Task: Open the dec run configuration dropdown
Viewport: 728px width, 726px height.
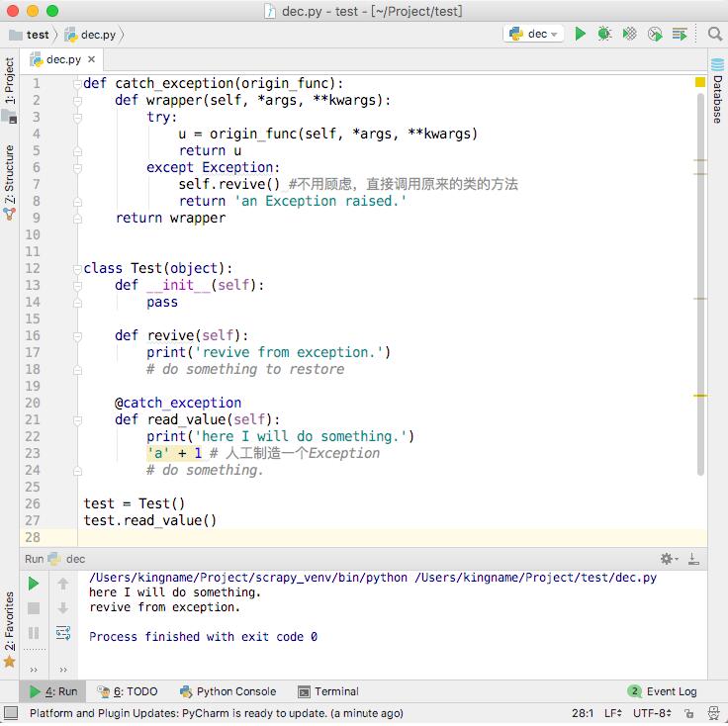Action: (x=533, y=34)
